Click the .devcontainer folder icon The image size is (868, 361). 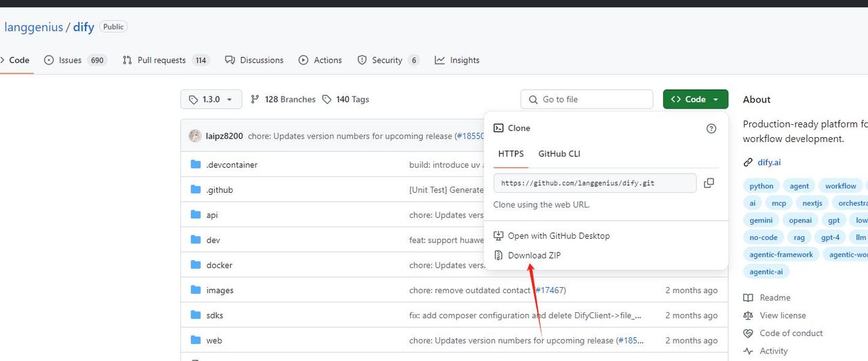tap(196, 164)
